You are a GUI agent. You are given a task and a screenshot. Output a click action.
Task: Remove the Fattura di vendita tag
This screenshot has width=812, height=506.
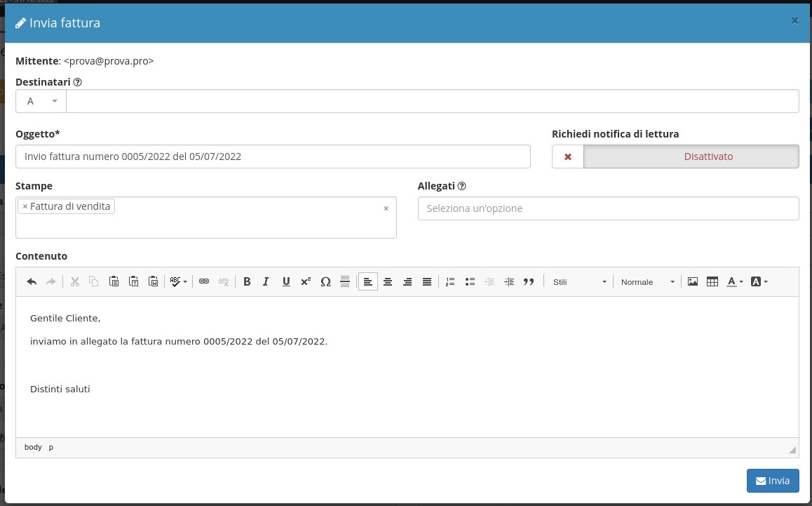[x=25, y=207]
